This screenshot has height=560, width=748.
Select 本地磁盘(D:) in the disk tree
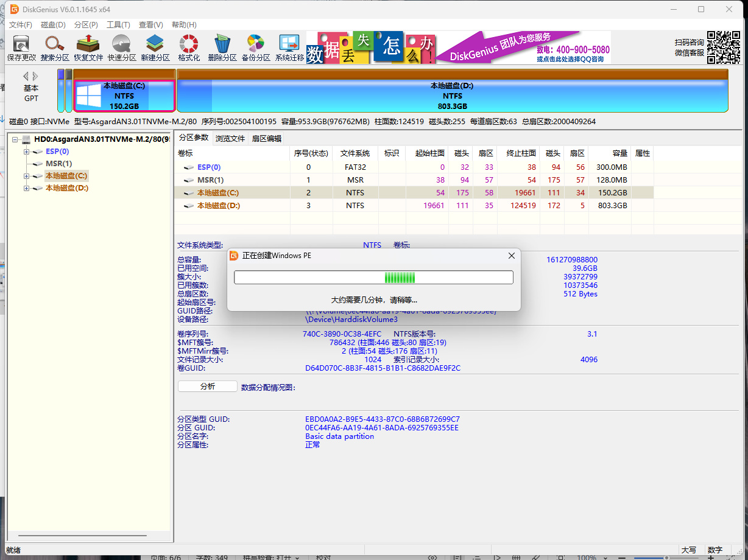click(x=67, y=188)
